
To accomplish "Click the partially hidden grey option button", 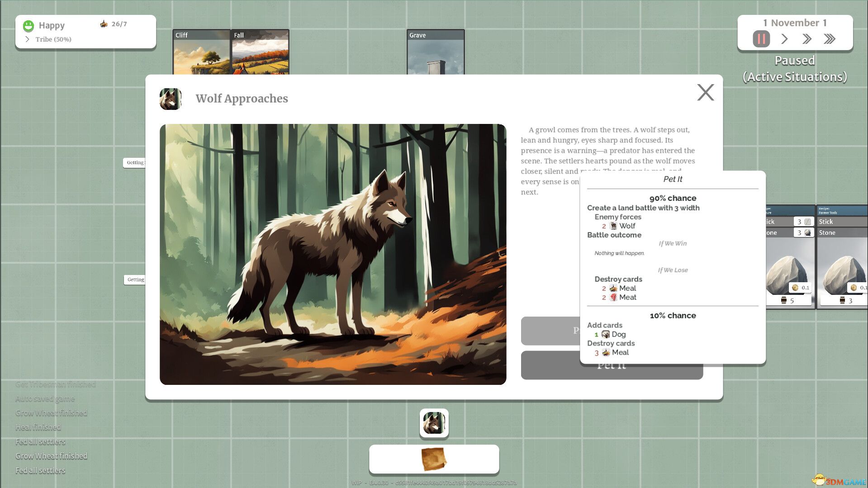I will click(x=550, y=331).
